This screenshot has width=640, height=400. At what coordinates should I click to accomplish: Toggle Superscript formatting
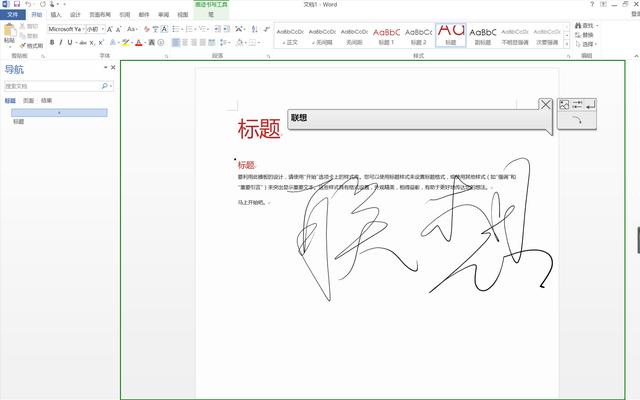[101, 42]
